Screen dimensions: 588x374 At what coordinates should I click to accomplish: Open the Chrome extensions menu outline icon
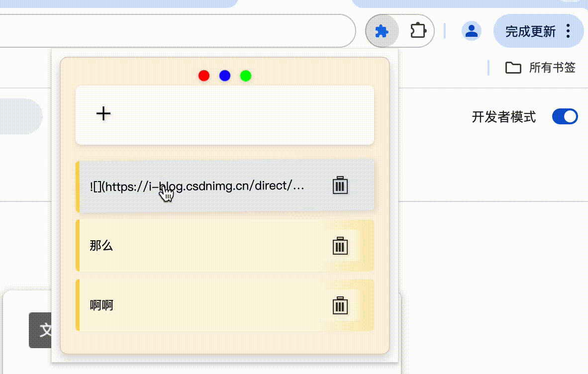pyautogui.click(x=418, y=31)
